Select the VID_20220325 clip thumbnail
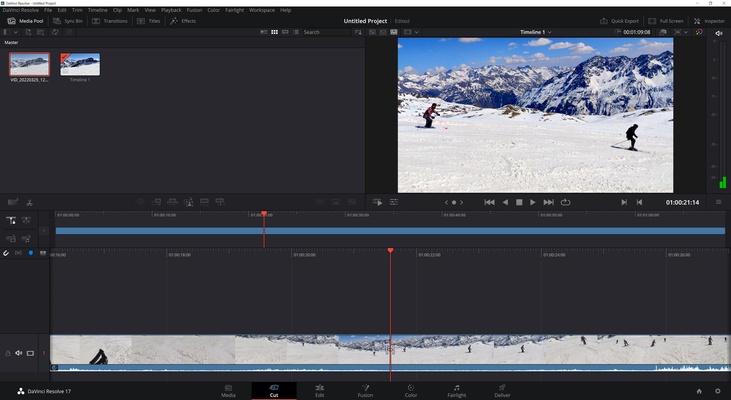Image resolution: width=731 pixels, height=400 pixels. 29,64
